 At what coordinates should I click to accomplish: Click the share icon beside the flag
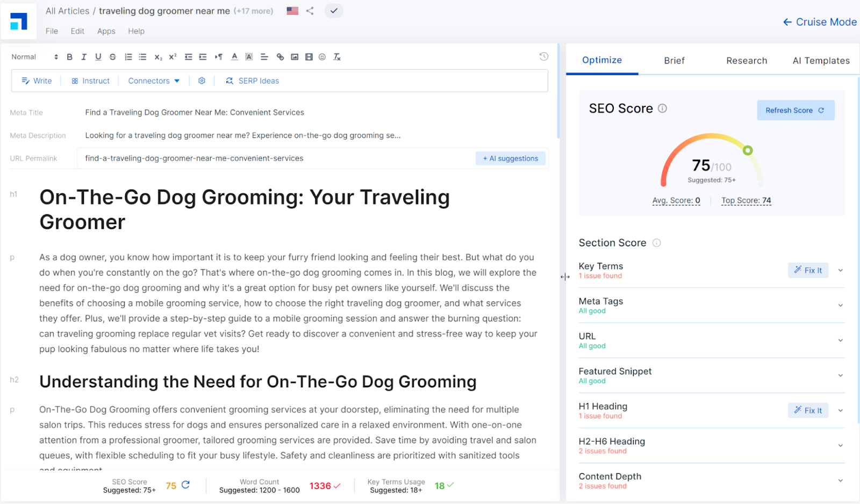pos(310,11)
